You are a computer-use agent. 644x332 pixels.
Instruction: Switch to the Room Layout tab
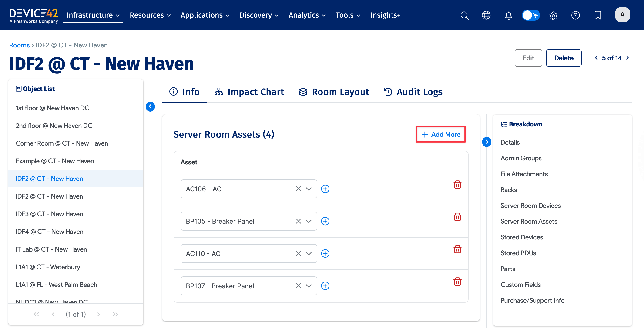334,92
